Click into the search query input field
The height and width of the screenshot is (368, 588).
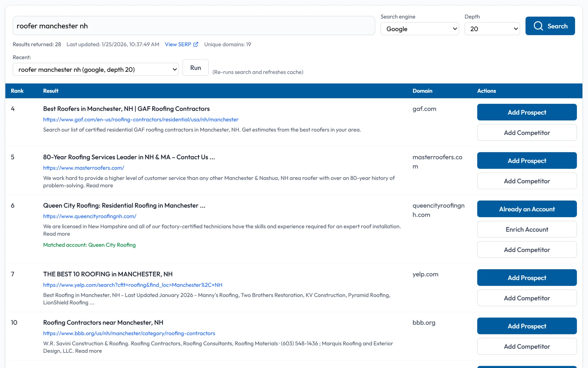(x=194, y=26)
